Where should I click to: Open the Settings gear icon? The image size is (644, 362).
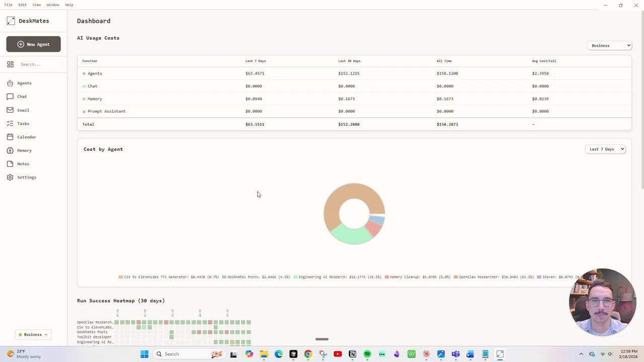(10, 177)
